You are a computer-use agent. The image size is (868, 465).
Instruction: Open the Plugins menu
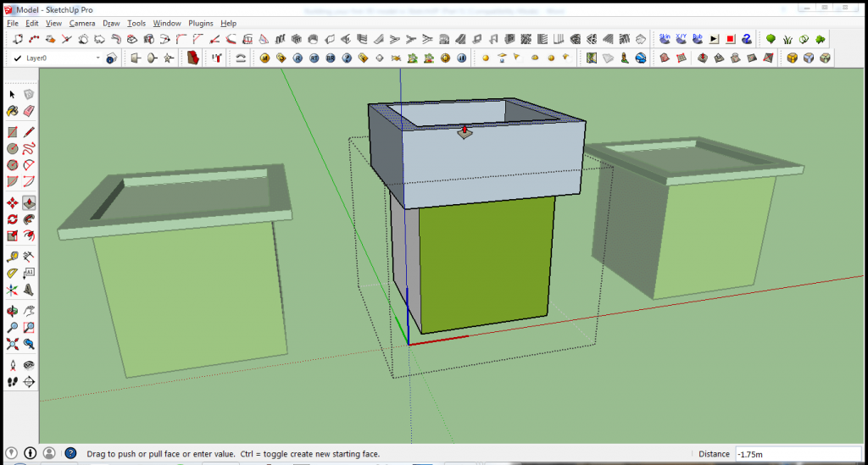200,23
